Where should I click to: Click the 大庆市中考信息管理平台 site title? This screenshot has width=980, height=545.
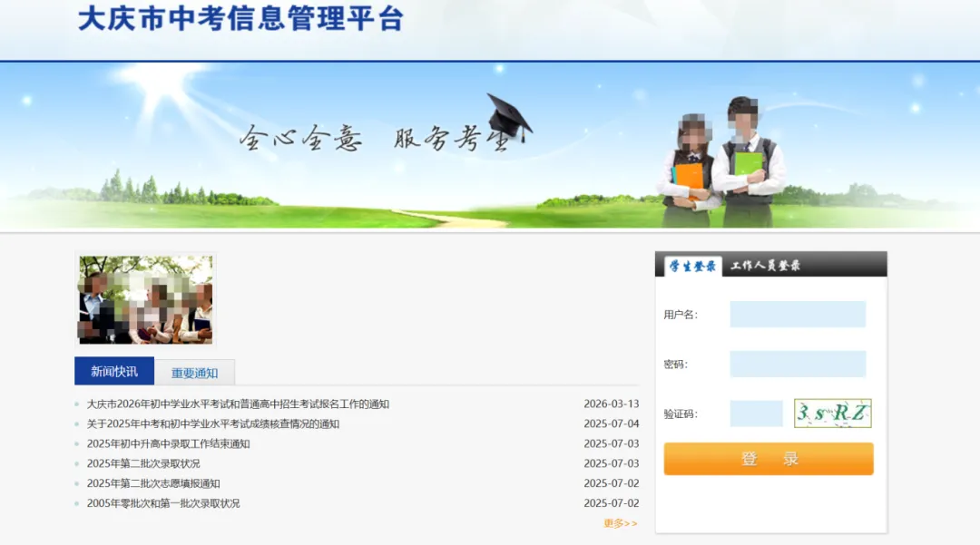pos(240,19)
